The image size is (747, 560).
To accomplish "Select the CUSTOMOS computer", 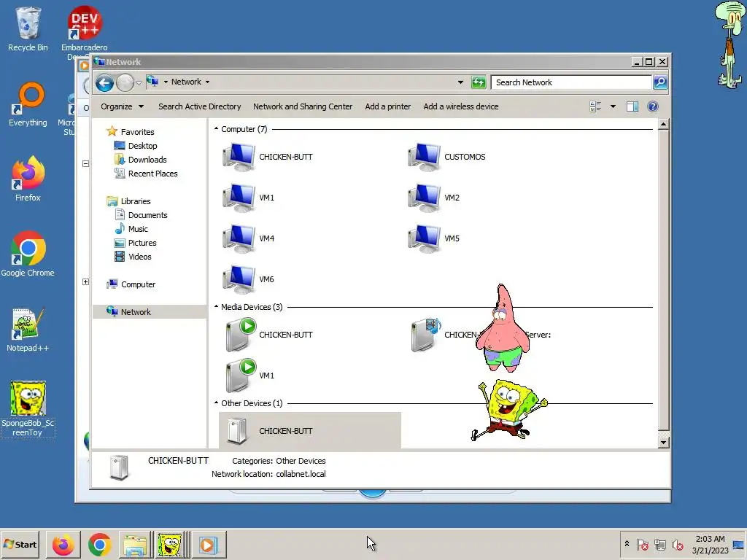I will (x=447, y=157).
